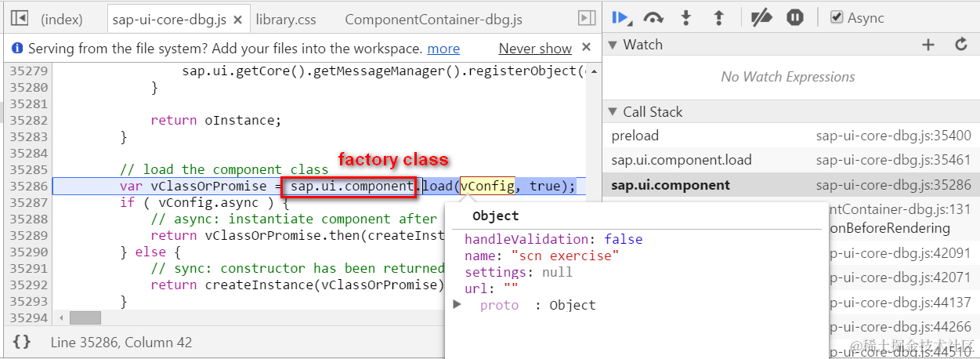Switch to the (index) tab

[x=61, y=19]
